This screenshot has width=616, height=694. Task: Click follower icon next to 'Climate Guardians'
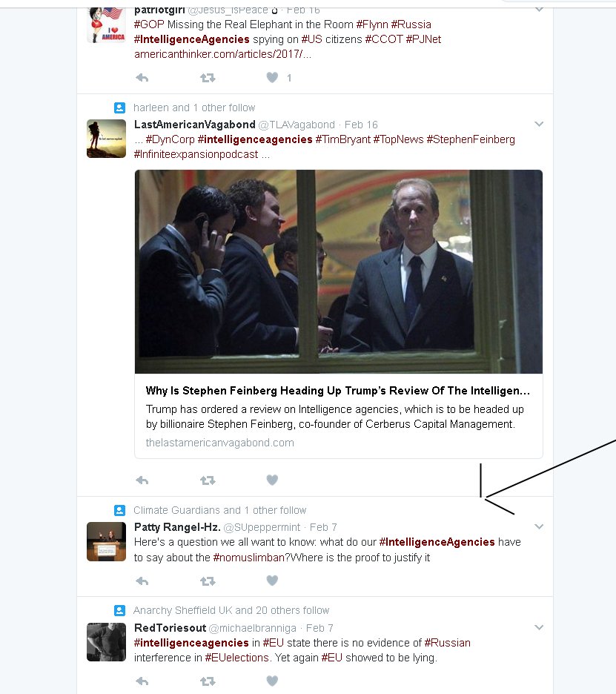coord(120,510)
